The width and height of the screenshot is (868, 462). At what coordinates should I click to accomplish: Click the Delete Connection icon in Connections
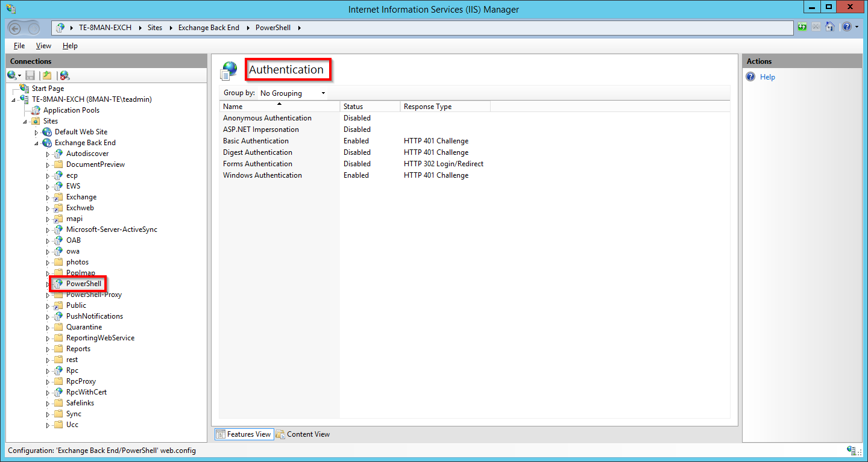point(64,75)
